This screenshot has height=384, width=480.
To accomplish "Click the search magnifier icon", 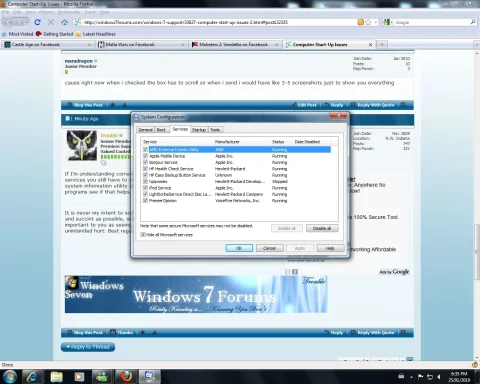I will (473, 22).
